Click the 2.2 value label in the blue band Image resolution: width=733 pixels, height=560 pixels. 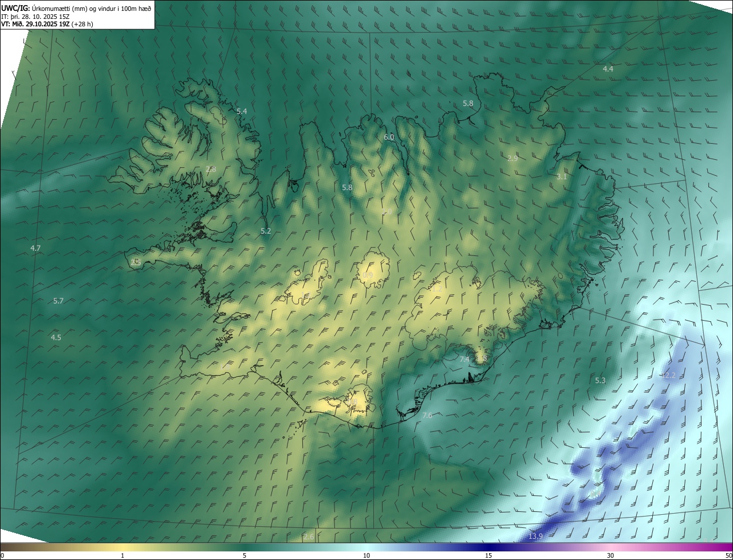click(x=670, y=376)
